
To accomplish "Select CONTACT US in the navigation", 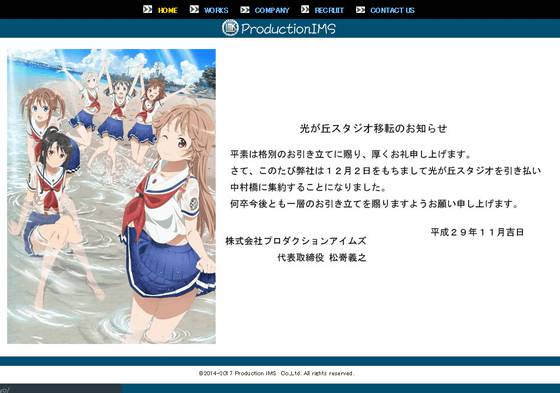I will tap(392, 10).
